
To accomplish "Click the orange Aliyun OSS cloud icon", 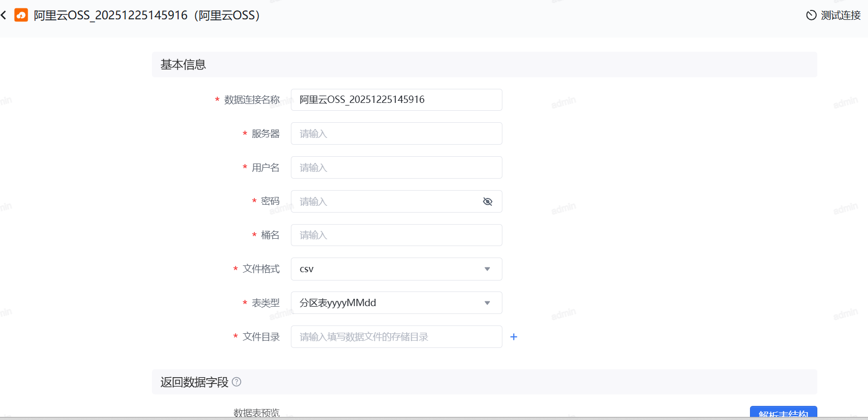I will point(21,15).
